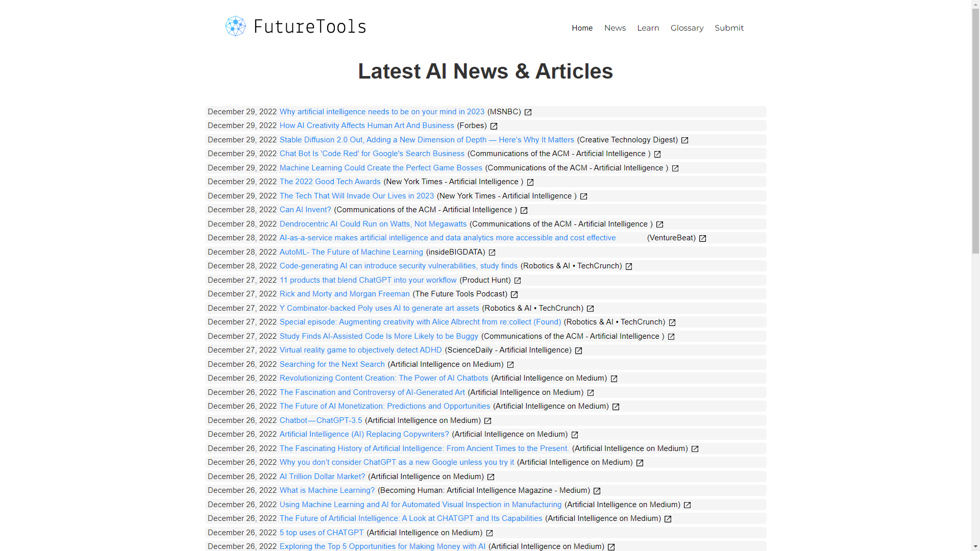This screenshot has width=980, height=551.
Task: Open the News nav item
Action: pos(615,28)
